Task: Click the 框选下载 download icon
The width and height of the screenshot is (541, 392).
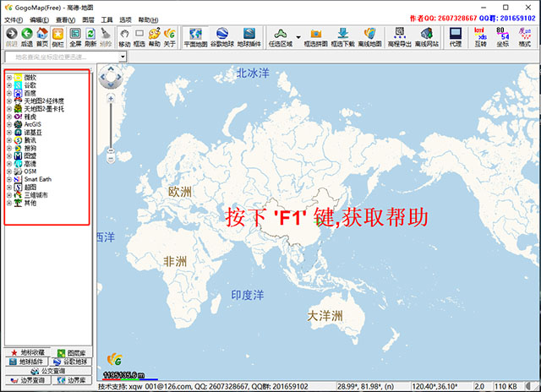Action: point(342,34)
